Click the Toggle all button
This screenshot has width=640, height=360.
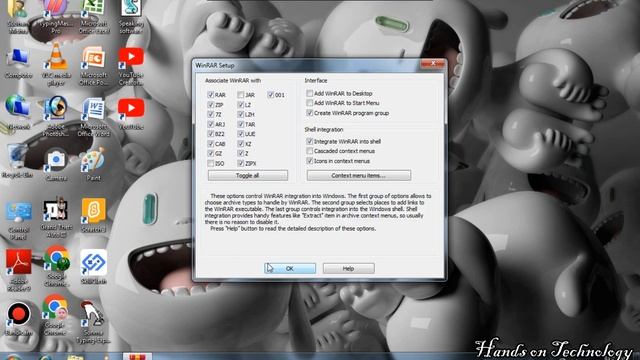(x=248, y=176)
